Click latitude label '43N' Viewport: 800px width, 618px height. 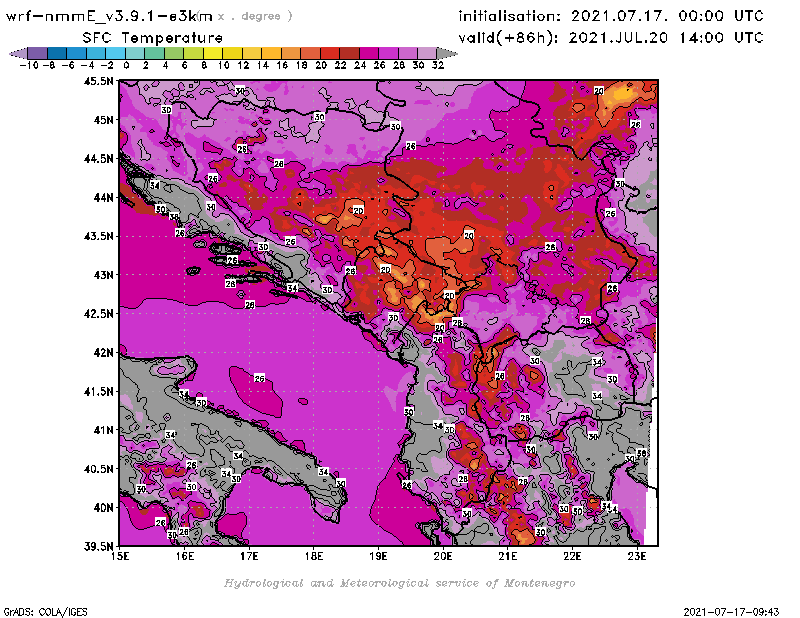(104, 275)
